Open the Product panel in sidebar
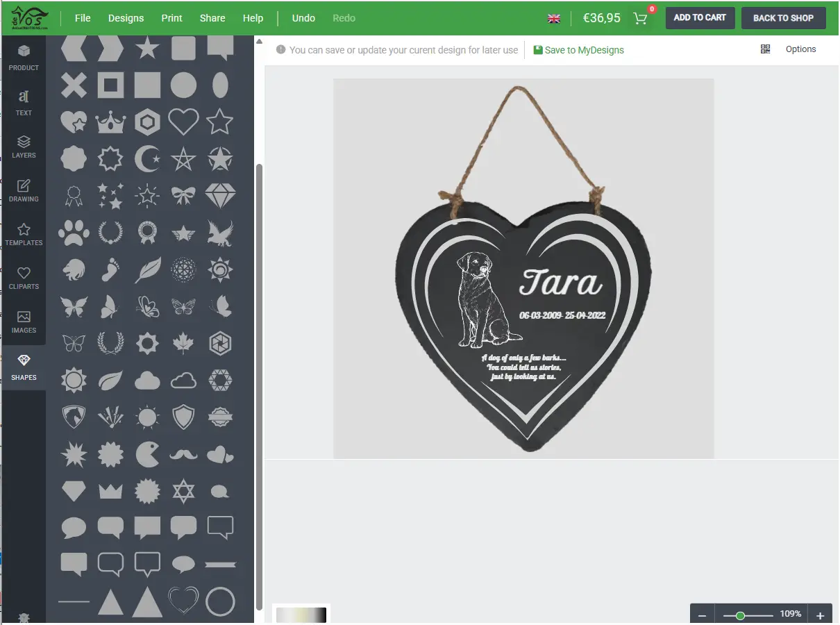This screenshot has width=840, height=625. point(24,58)
